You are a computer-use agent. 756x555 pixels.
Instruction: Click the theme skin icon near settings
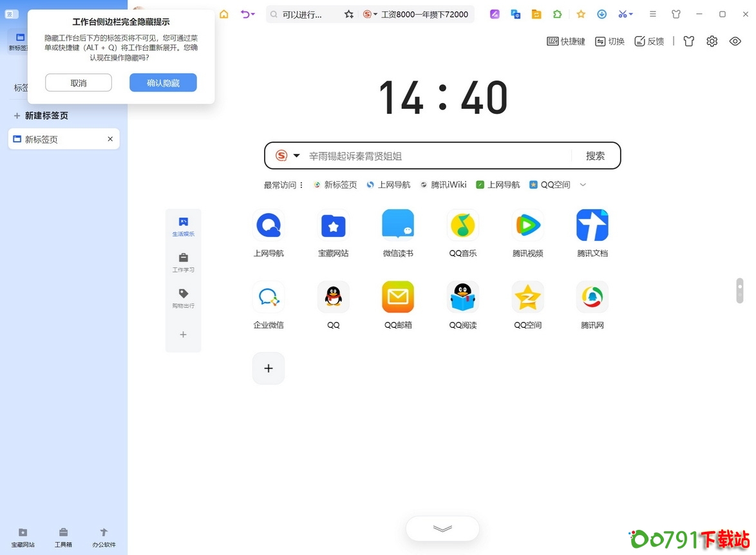tap(688, 41)
